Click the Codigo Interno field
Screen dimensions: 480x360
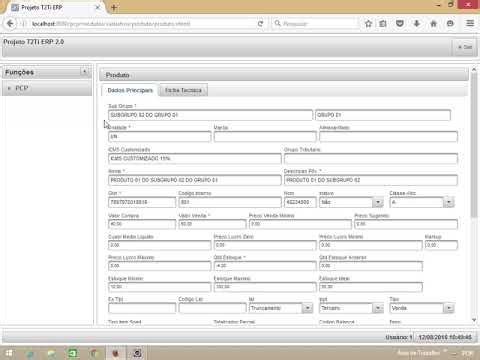pyautogui.click(x=230, y=202)
